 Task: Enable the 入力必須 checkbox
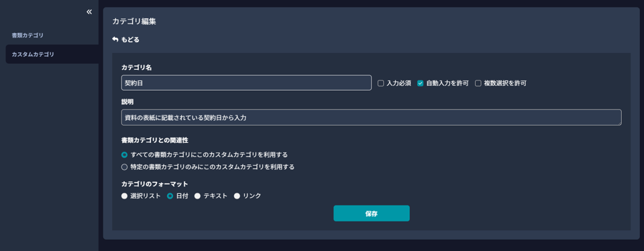pyautogui.click(x=381, y=83)
